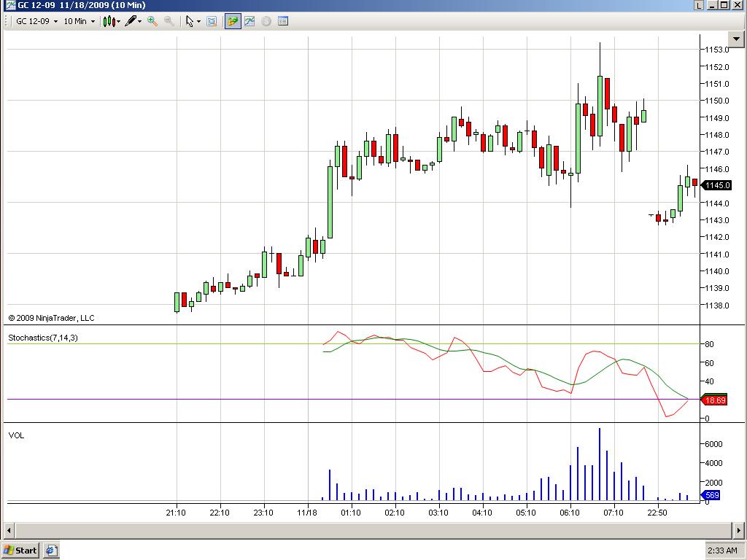Screen dimensions: 747x560
Task: Click the horizontal scrollbar right arrow
Action: pos(739,529)
